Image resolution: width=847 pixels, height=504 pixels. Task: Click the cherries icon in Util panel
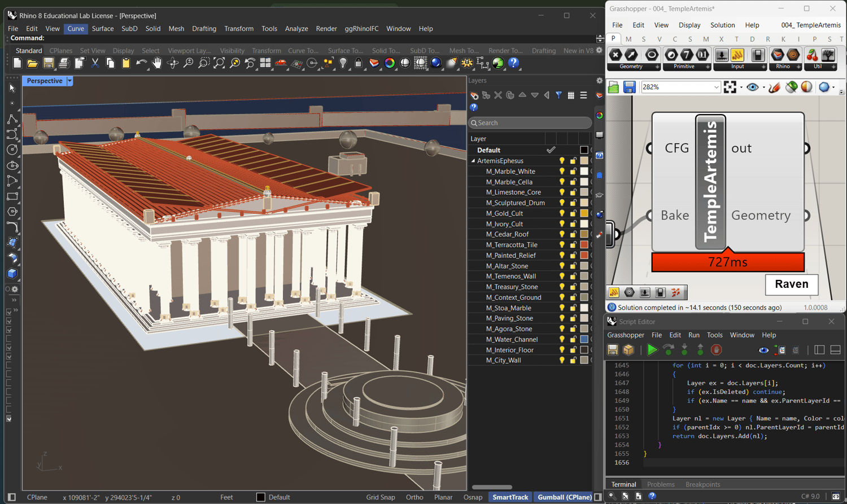point(812,55)
